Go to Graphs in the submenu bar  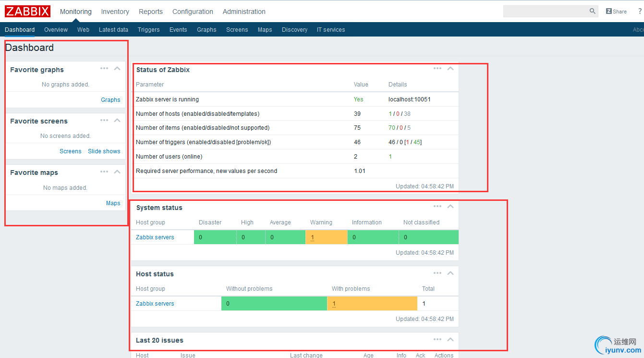coord(207,30)
